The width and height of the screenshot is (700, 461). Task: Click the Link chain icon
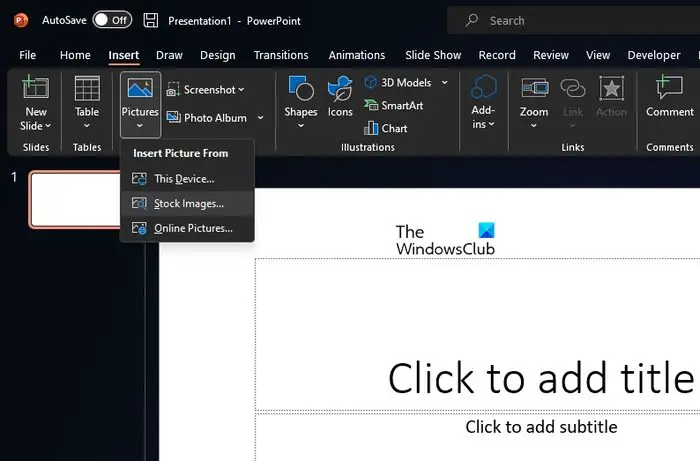tap(573, 88)
